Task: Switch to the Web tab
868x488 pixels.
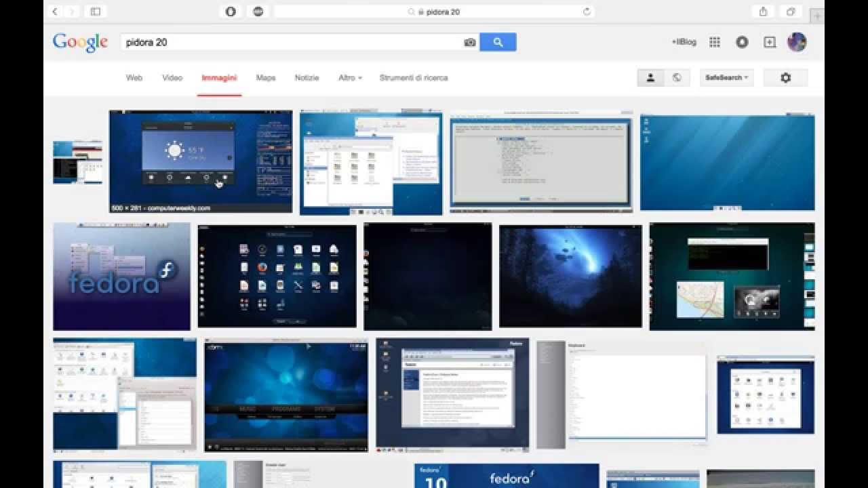Action: coord(134,78)
